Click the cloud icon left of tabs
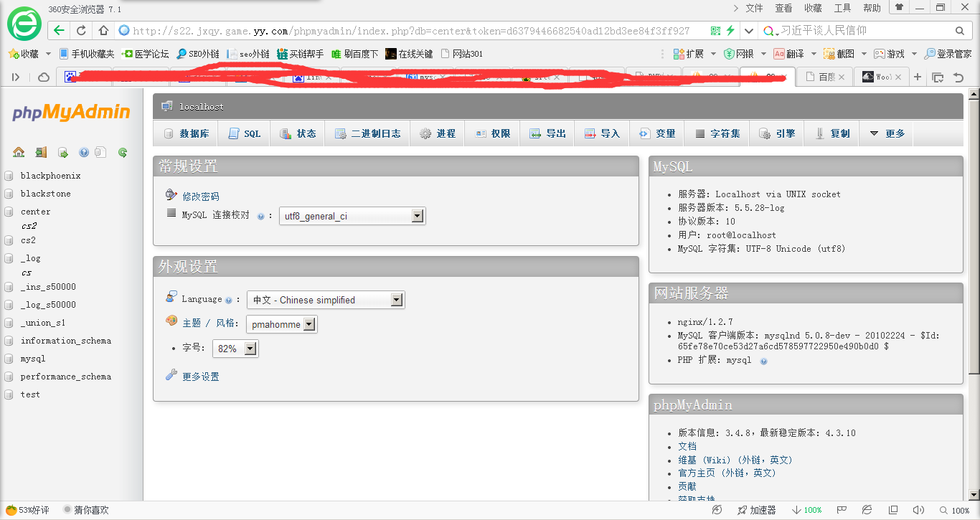This screenshot has height=520, width=980. pos(44,77)
